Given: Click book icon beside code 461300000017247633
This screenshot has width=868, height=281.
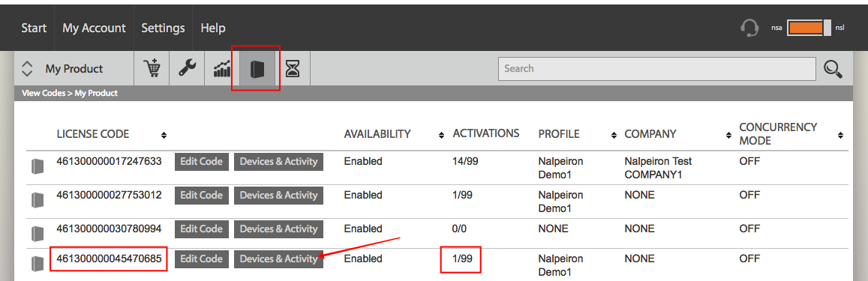Looking at the screenshot, I should tap(37, 166).
